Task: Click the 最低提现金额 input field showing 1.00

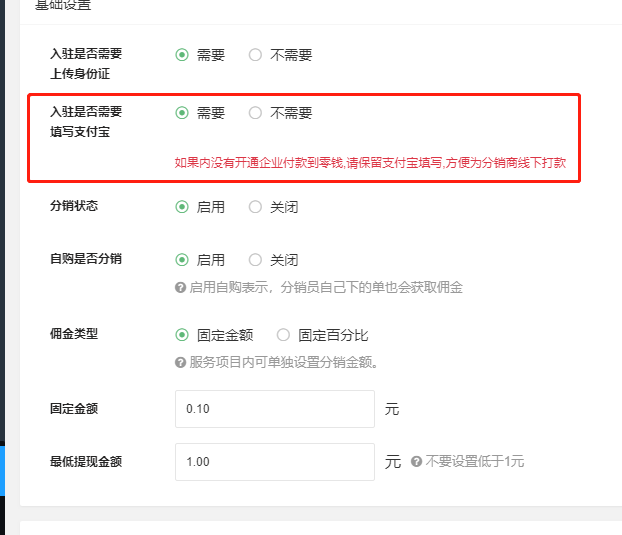Action: pyautogui.click(x=275, y=462)
